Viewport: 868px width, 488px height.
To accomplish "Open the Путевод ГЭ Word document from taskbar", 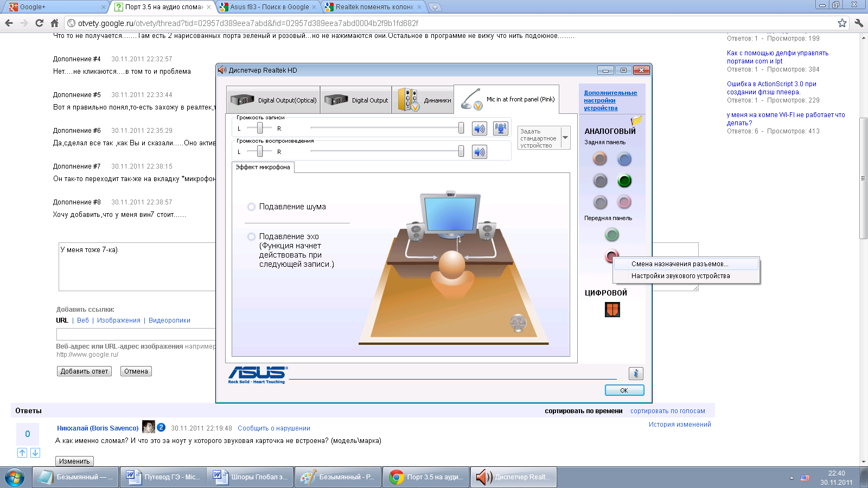I will (163, 477).
